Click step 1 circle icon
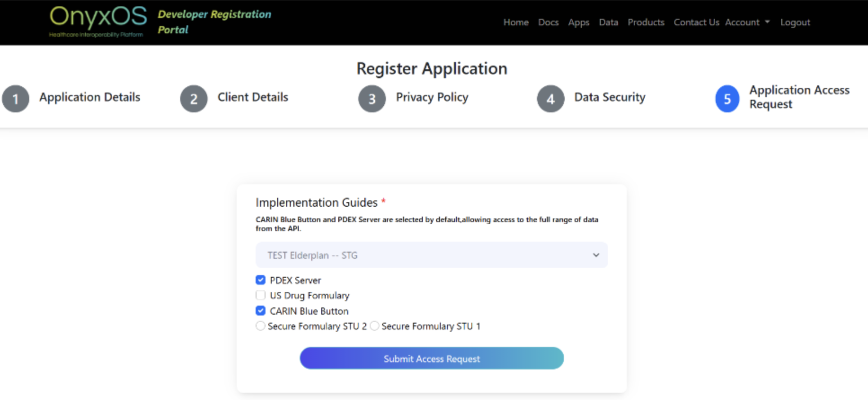 click(x=16, y=99)
